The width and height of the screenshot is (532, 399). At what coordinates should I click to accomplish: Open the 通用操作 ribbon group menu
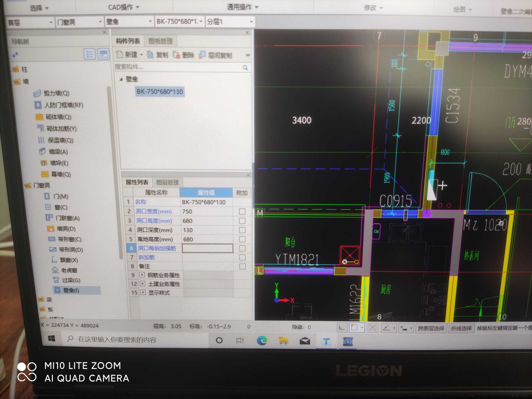click(x=242, y=7)
